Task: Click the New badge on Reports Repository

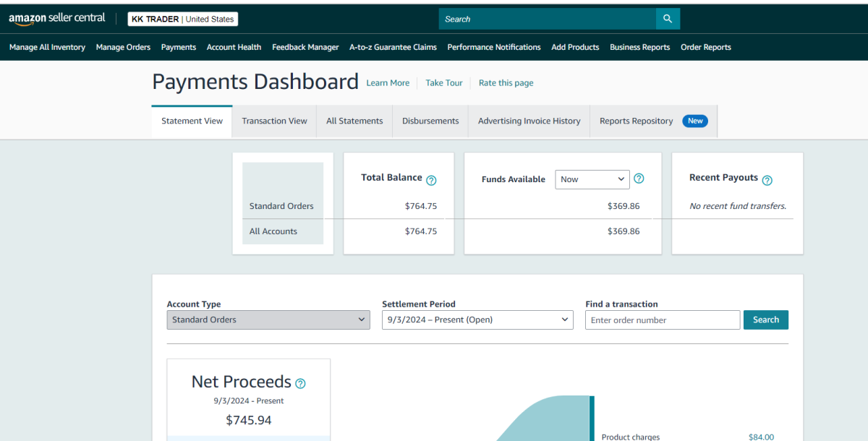Action: [x=695, y=121]
